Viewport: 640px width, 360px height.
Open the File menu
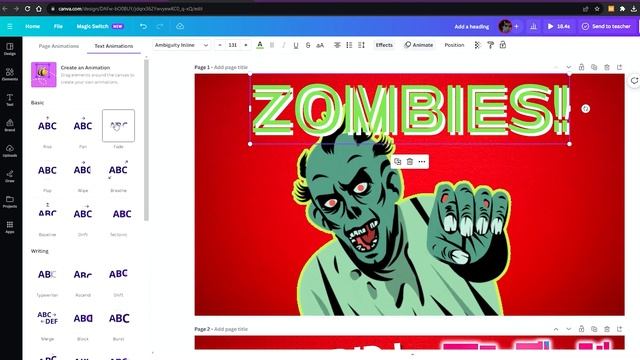(58, 26)
